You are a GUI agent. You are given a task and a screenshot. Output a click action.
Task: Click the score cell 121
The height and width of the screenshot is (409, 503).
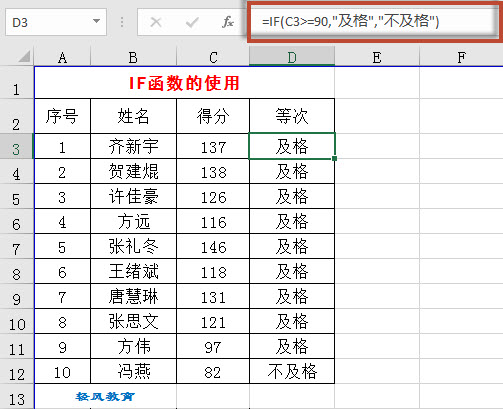213,321
